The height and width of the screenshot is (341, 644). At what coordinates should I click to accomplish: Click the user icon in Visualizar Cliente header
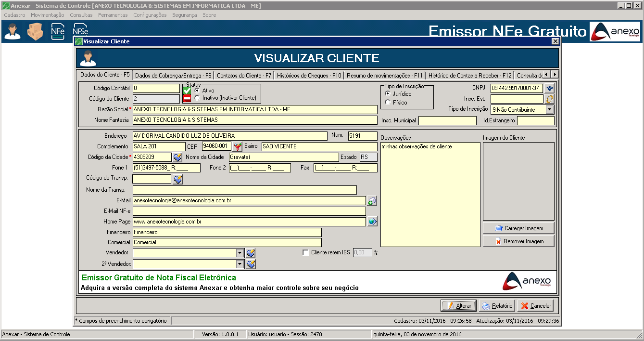(88, 58)
